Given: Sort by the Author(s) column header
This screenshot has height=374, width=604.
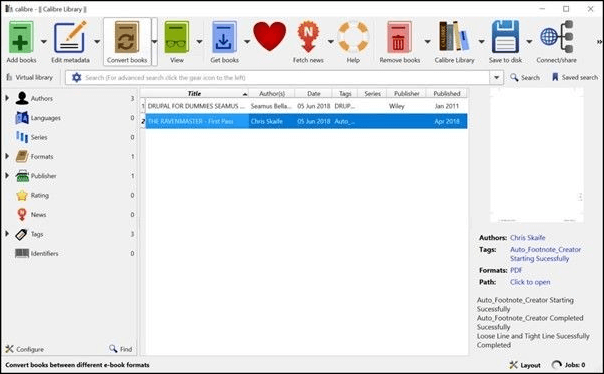Looking at the screenshot, I should pyautogui.click(x=272, y=93).
